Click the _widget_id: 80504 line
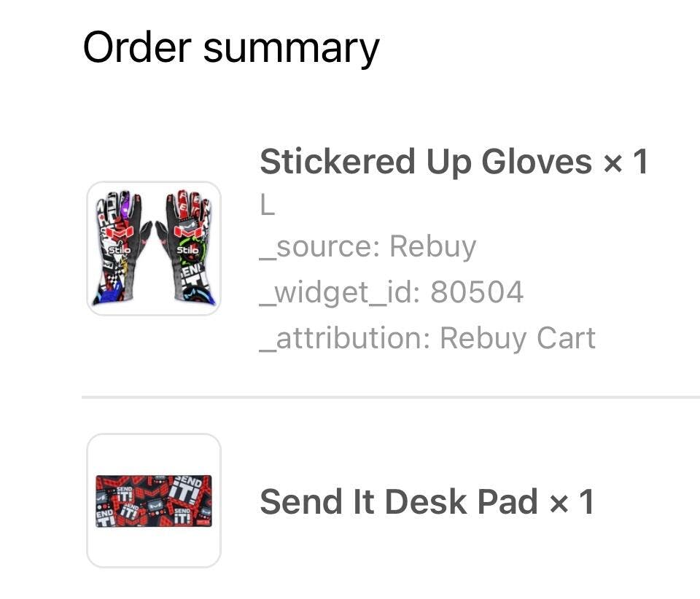This screenshot has width=700, height=599. click(392, 293)
